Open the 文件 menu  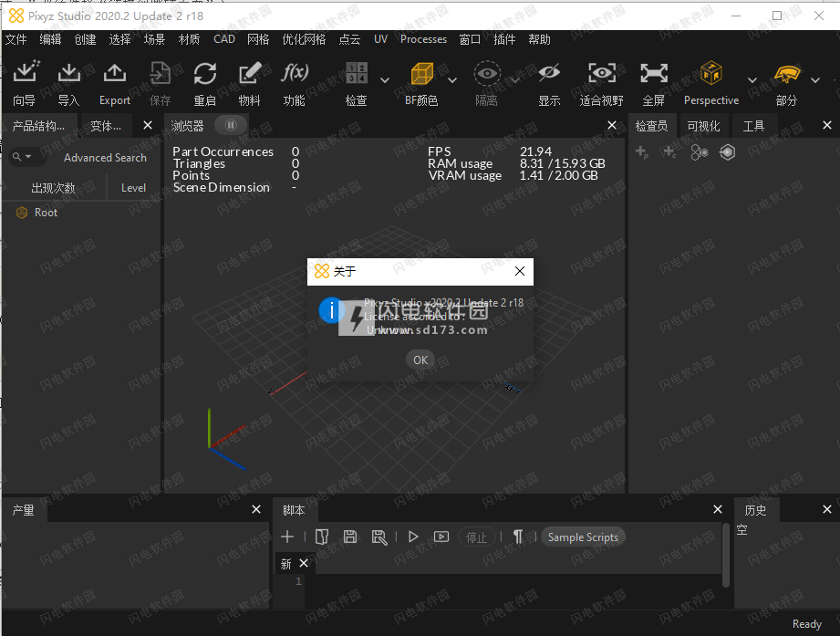(16, 39)
